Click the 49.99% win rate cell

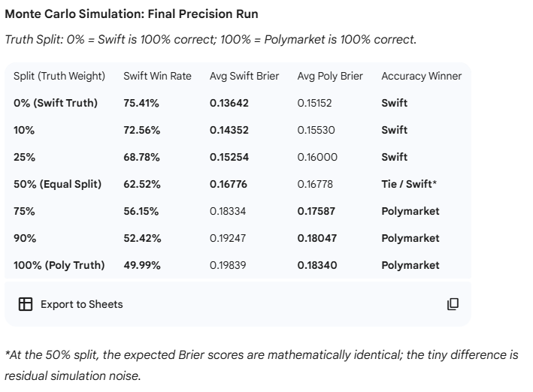142,265
